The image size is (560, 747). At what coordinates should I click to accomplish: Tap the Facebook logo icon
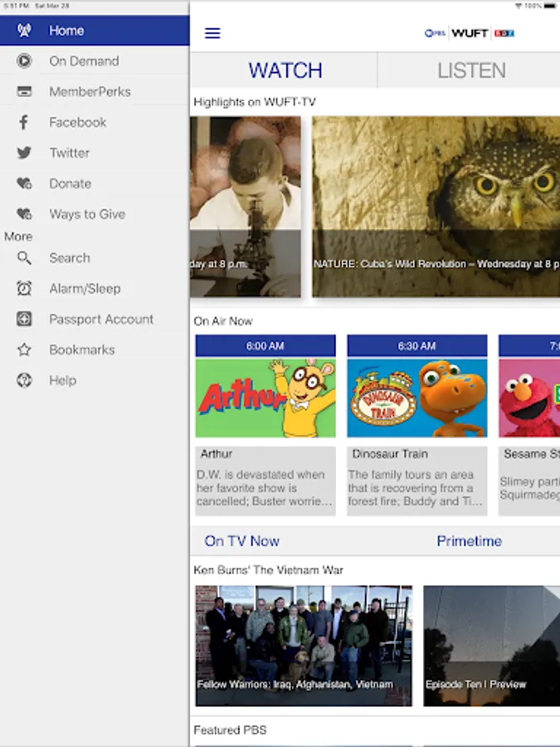pyautogui.click(x=24, y=123)
